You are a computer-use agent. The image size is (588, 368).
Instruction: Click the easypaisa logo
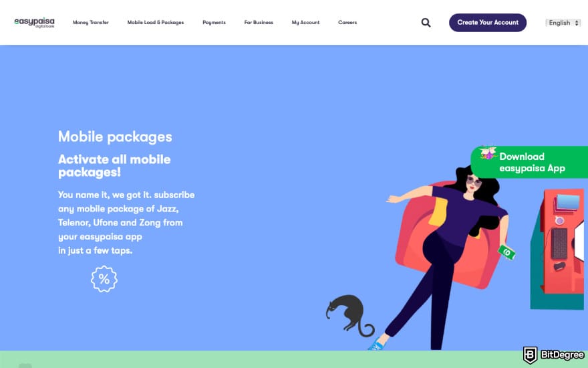34,23
